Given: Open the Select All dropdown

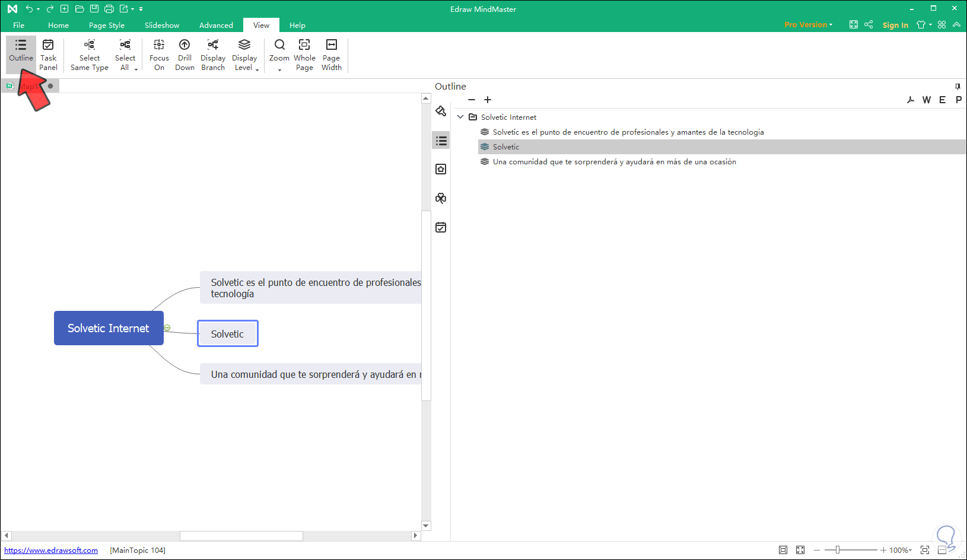Looking at the screenshot, I should (x=126, y=55).
